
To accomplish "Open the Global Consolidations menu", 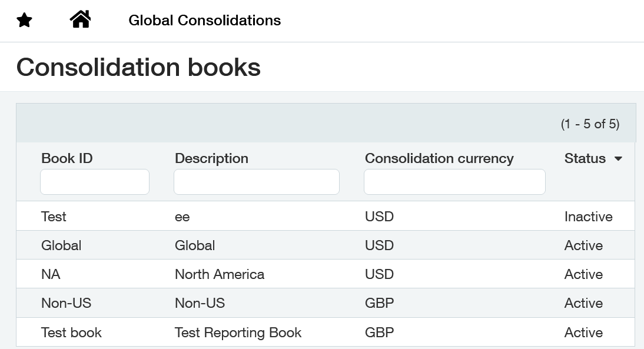I will [x=204, y=20].
